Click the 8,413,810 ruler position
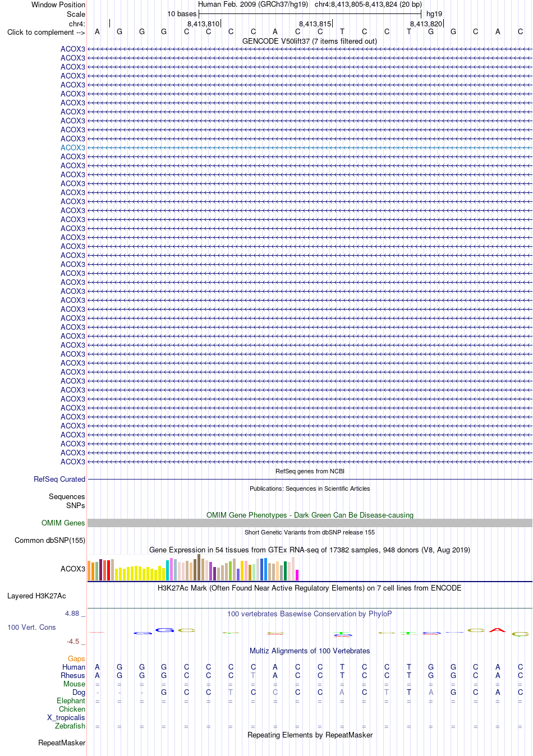Viewport: 533px width, 756px height. (203, 24)
